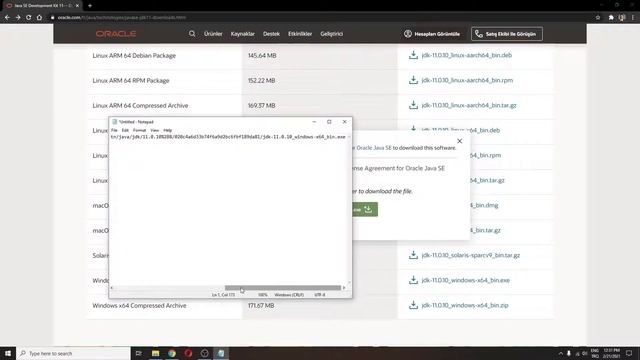Click Notepad horizontal scrollbar thumb
The image size is (640, 360).
[x=282, y=288]
